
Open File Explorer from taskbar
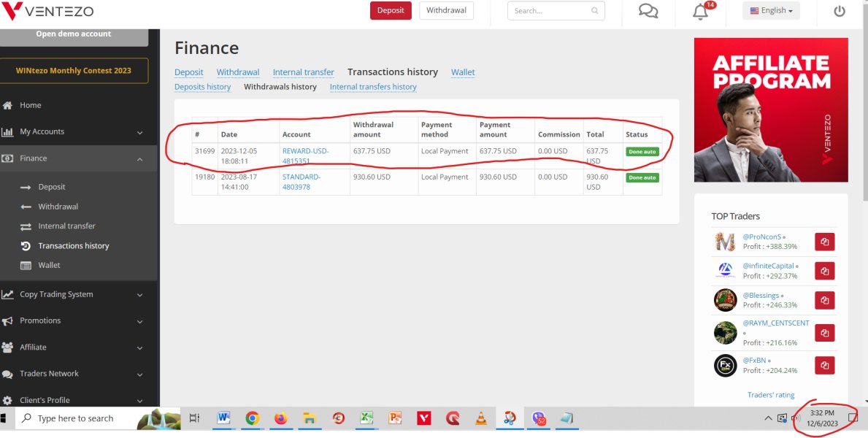coord(309,418)
